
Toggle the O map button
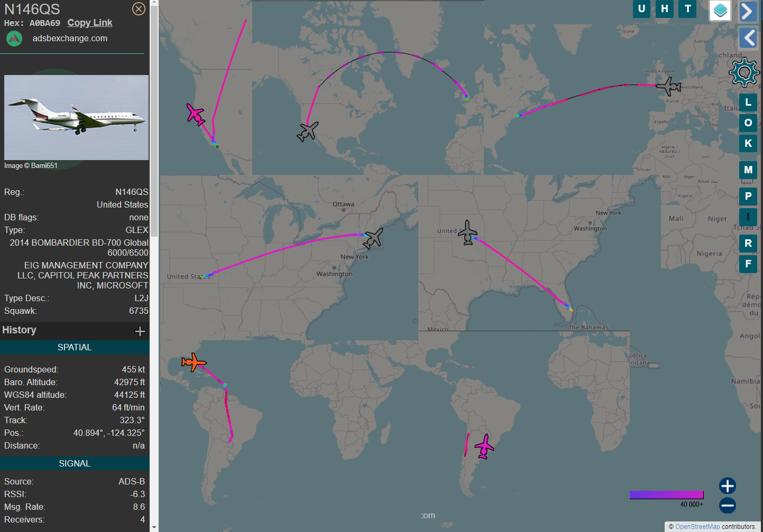click(x=748, y=123)
